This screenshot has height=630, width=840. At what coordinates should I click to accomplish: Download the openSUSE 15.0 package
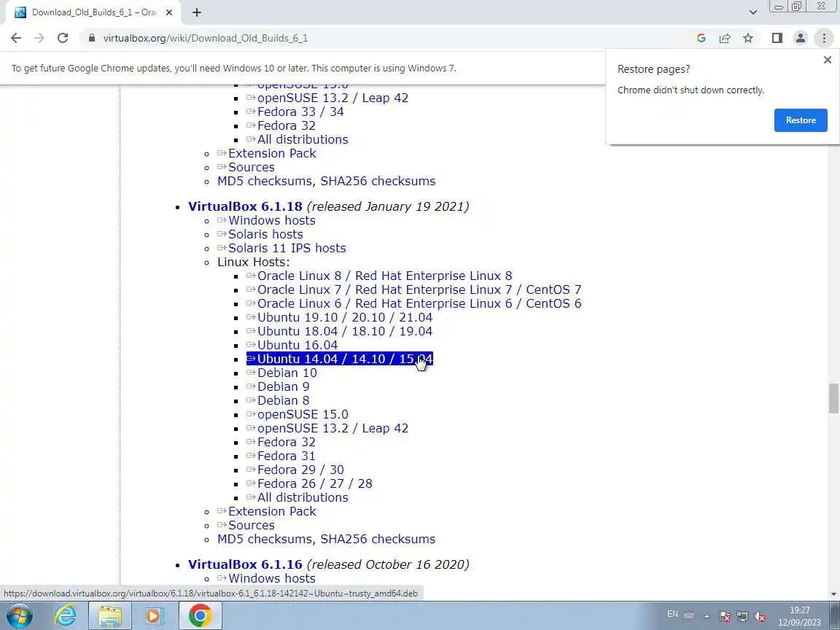(x=303, y=415)
